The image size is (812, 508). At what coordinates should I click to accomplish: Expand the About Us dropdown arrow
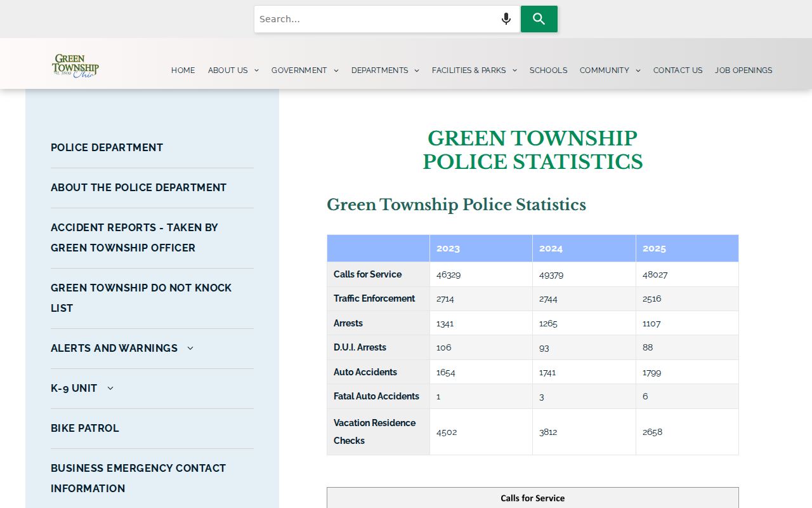[256, 70]
